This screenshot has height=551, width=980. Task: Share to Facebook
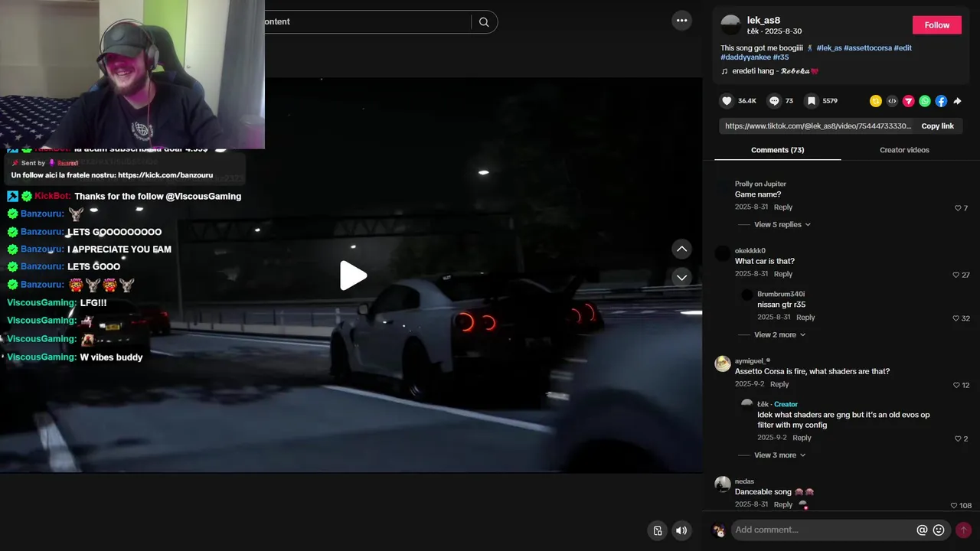[x=941, y=101]
